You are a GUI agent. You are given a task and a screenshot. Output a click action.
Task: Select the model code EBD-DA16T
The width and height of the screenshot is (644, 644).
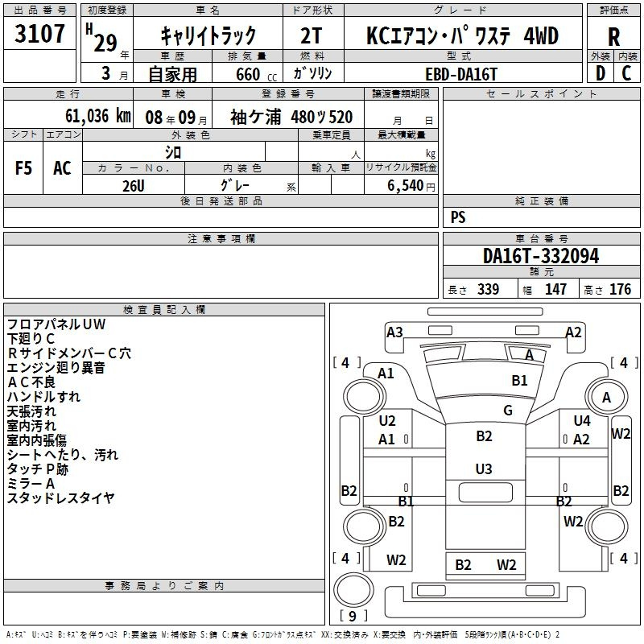pyautogui.click(x=461, y=73)
